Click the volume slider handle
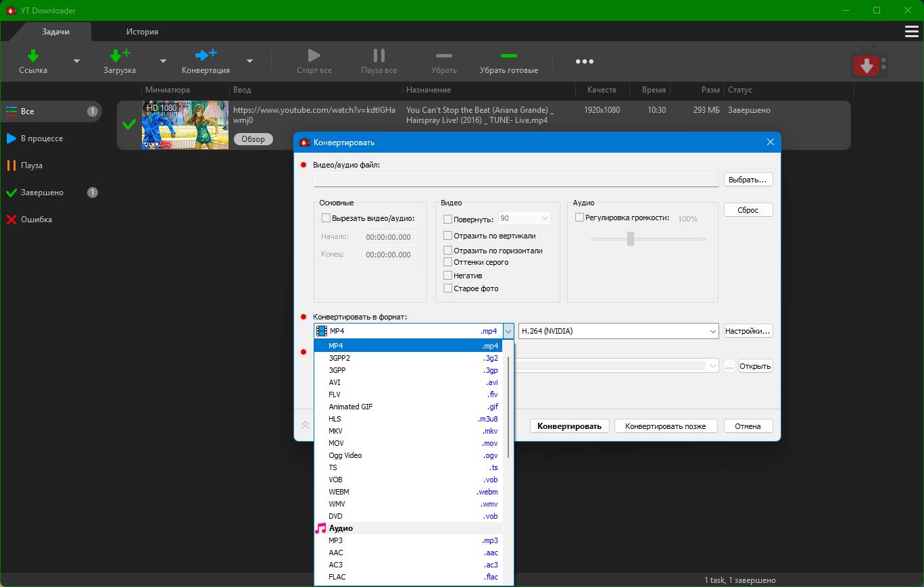 click(x=631, y=238)
